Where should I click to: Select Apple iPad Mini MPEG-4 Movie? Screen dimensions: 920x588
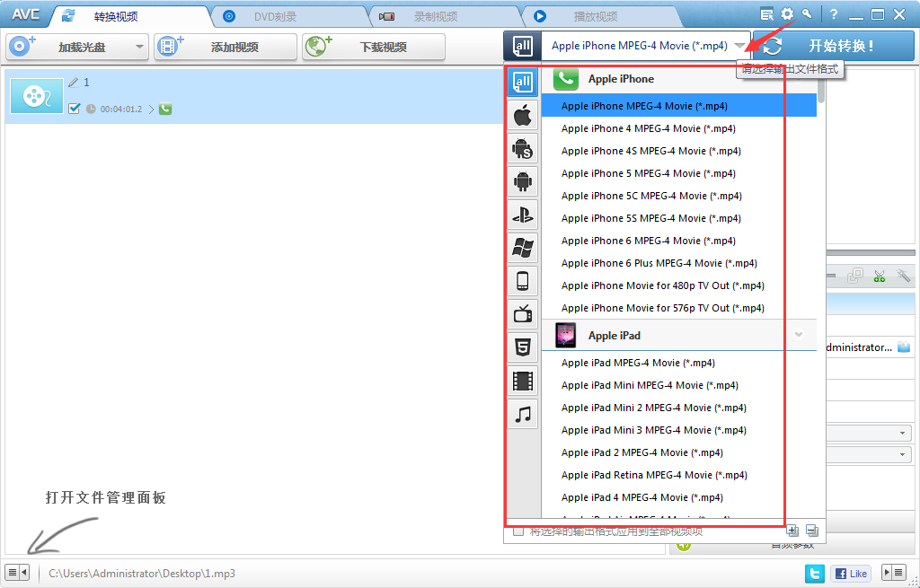679,385
